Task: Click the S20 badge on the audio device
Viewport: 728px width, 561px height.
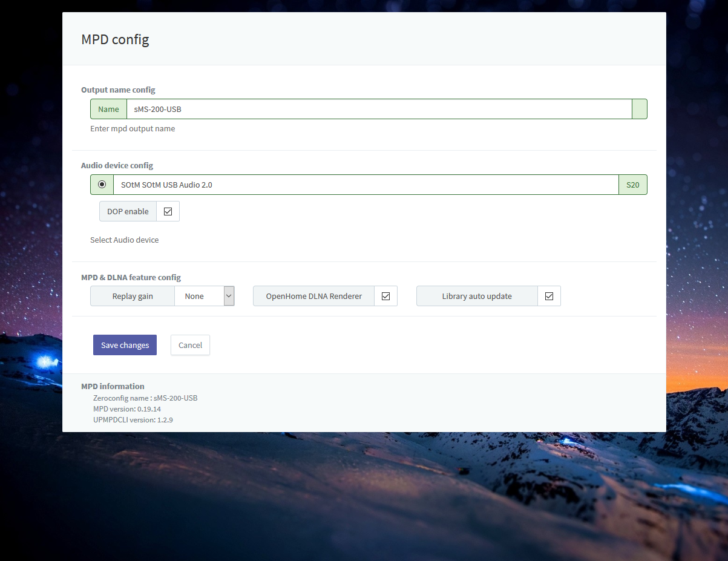Action: click(x=632, y=185)
